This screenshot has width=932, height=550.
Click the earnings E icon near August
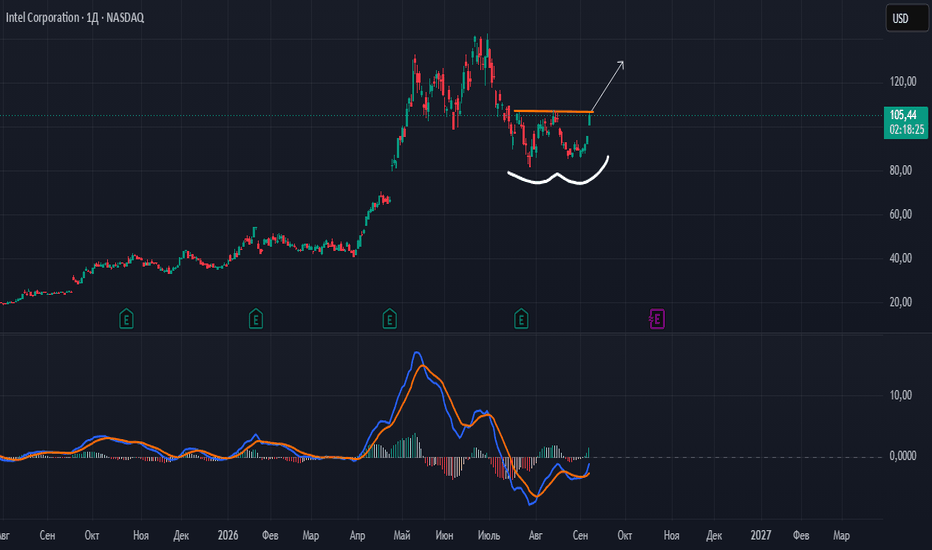[521, 319]
